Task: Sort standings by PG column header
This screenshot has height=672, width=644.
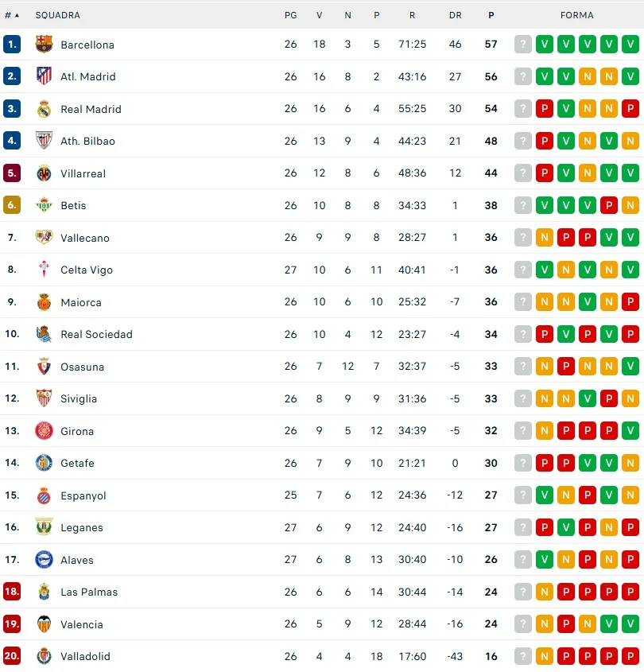Action: [290, 15]
